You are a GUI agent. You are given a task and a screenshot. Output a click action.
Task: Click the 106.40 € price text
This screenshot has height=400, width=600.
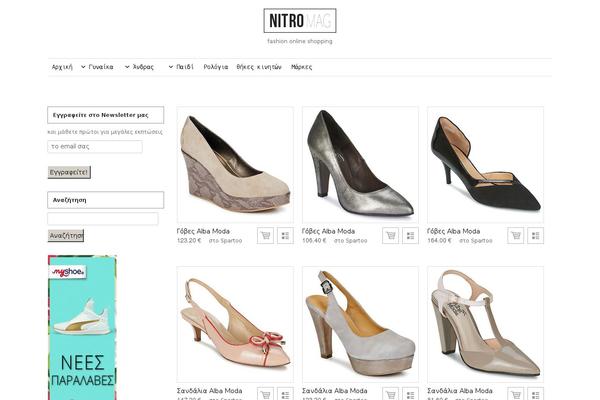[314, 241]
